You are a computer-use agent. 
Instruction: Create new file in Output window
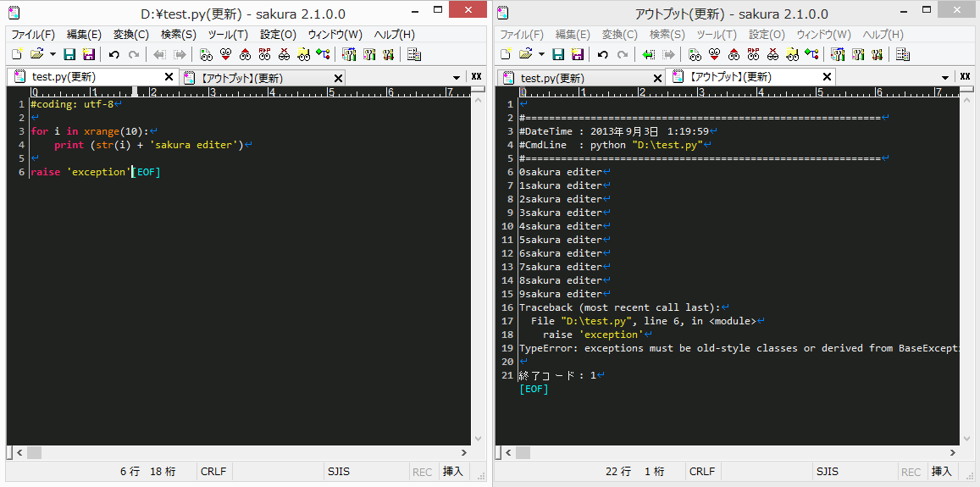[x=506, y=54]
